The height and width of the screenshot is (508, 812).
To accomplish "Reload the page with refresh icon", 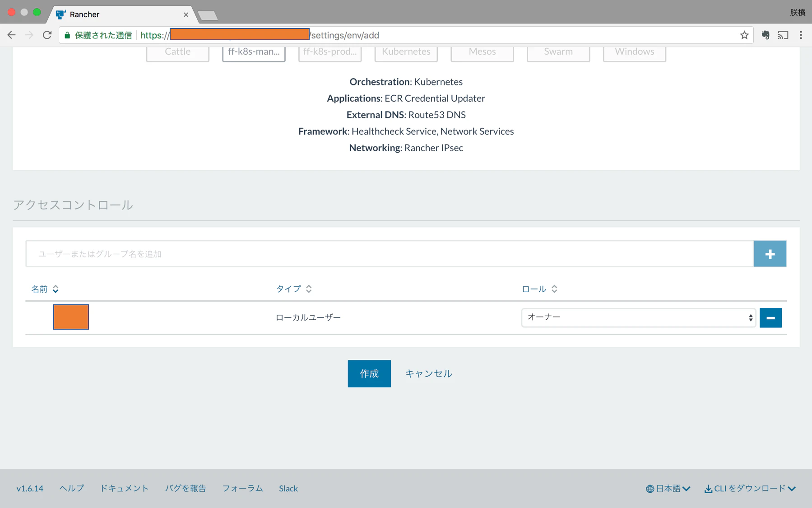I will click(47, 35).
